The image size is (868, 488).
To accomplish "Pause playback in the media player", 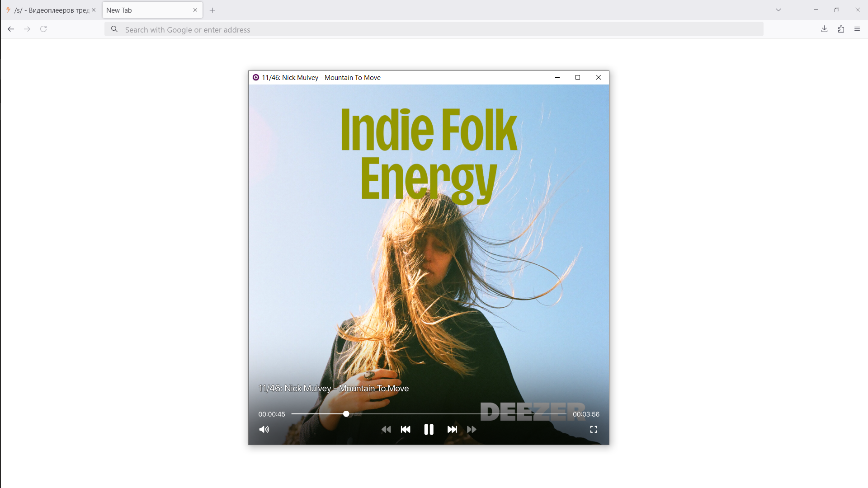I will pos(429,429).
